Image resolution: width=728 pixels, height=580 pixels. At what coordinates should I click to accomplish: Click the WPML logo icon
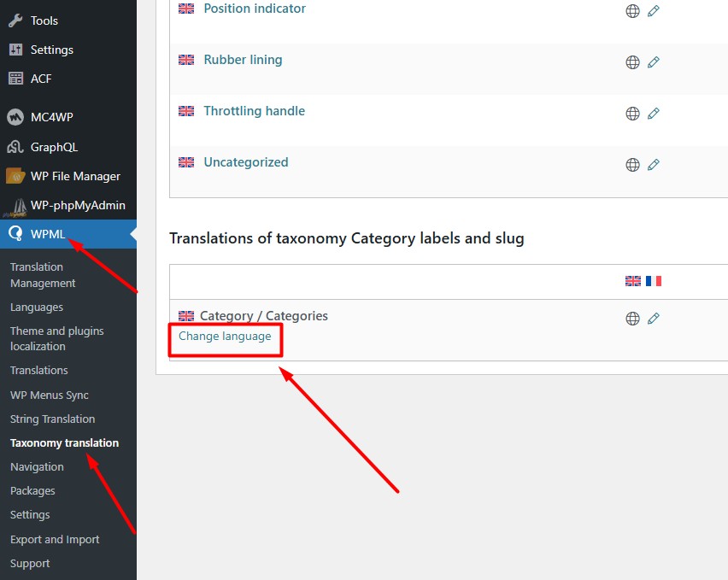point(15,233)
